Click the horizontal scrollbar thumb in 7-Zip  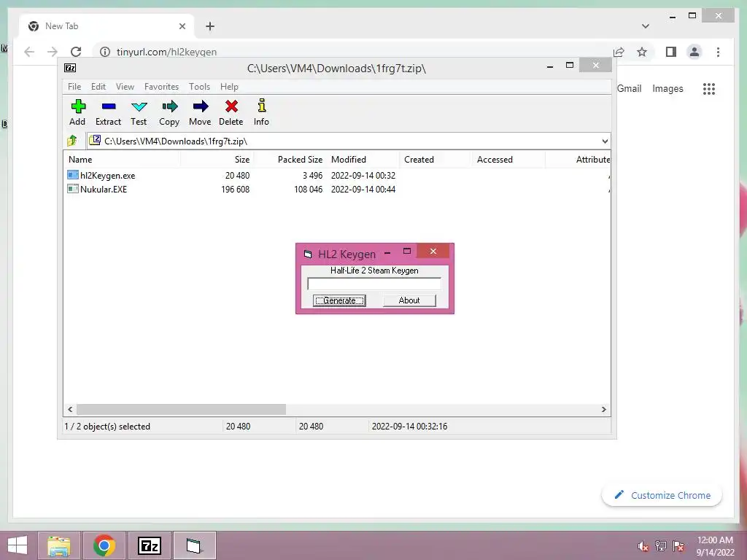tap(181, 410)
